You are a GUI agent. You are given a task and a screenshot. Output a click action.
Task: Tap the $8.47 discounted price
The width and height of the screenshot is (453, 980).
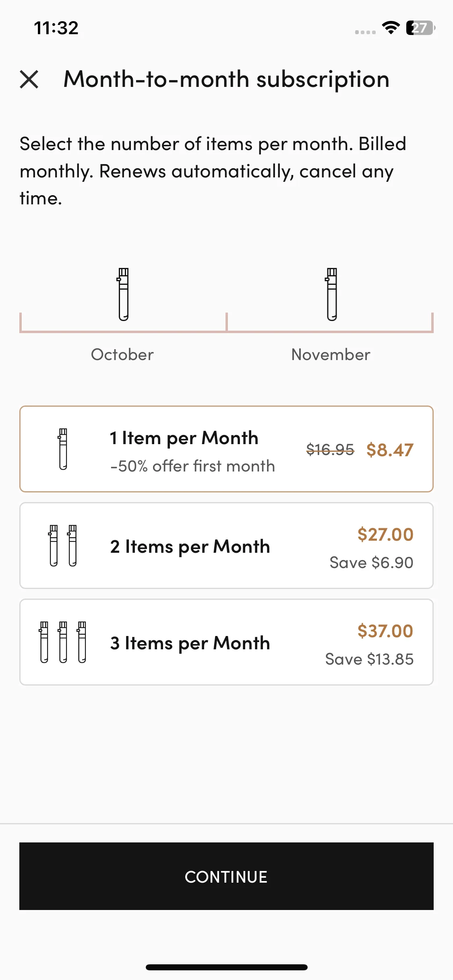pyautogui.click(x=390, y=450)
